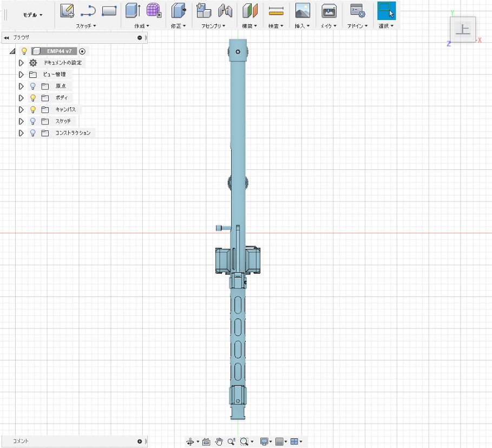Open the アセンブリ menu
The height and width of the screenshot is (448, 492).
point(213,26)
